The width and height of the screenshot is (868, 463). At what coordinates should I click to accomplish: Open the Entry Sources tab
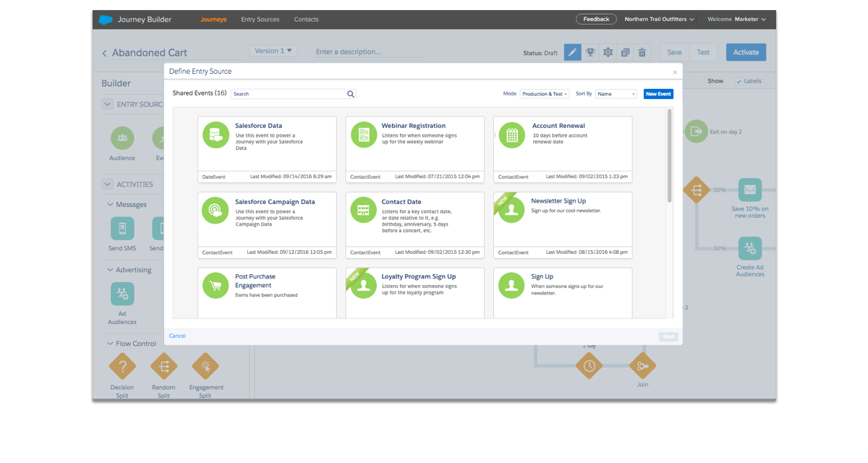pyautogui.click(x=260, y=20)
